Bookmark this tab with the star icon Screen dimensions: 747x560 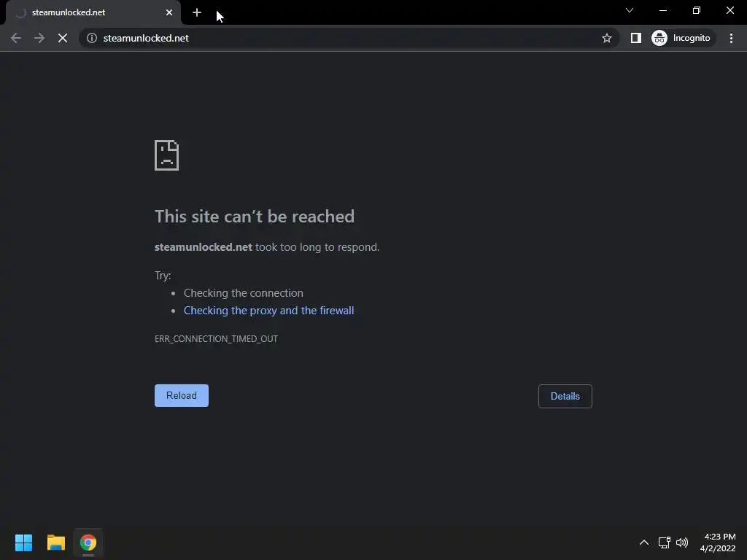[606, 38]
